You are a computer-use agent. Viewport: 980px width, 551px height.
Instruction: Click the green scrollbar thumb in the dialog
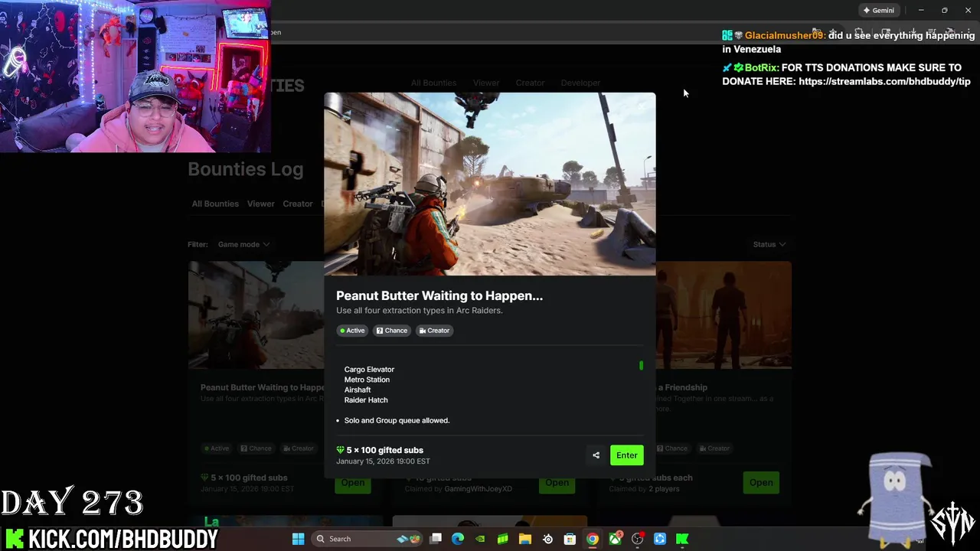click(641, 366)
